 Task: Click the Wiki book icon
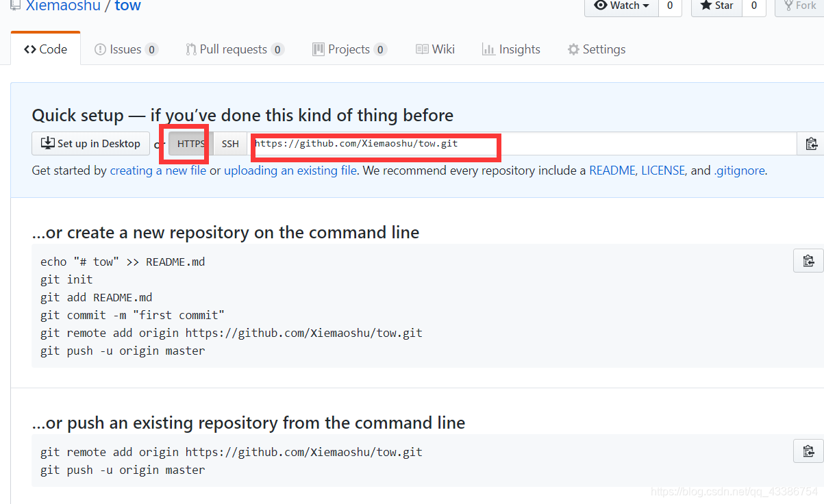point(422,49)
